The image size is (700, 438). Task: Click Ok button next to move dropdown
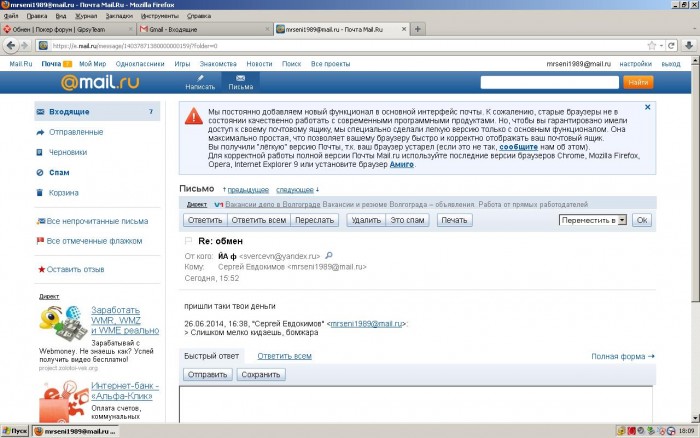pyautogui.click(x=642, y=220)
